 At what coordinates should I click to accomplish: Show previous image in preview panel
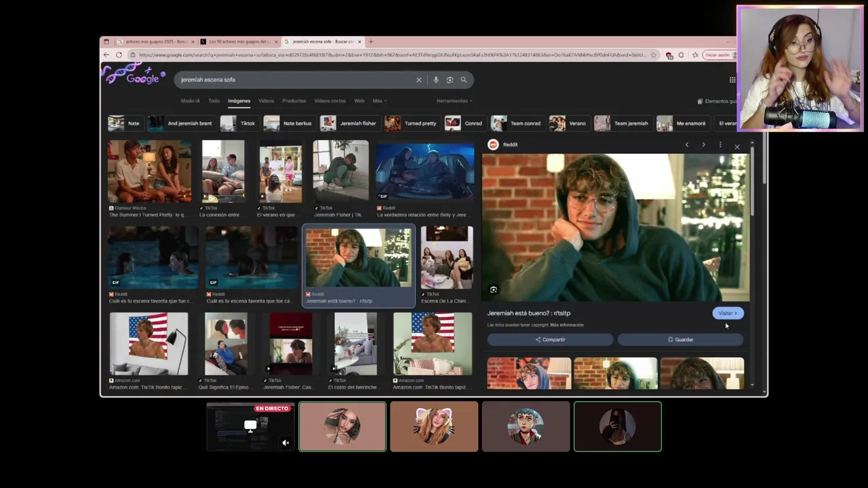(687, 144)
